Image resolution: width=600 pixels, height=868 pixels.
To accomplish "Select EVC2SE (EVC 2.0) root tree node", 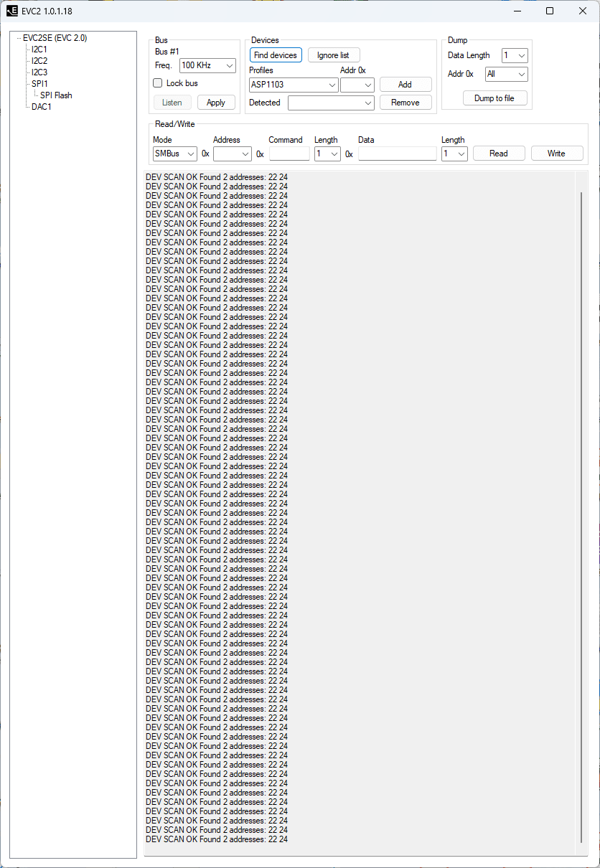I will (55, 38).
